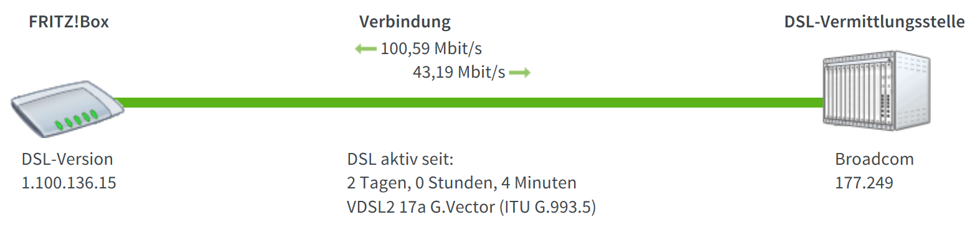This screenshot has width=980, height=245.
Task: Click the 'DSL aktiv seit:' label
Action: [x=400, y=159]
